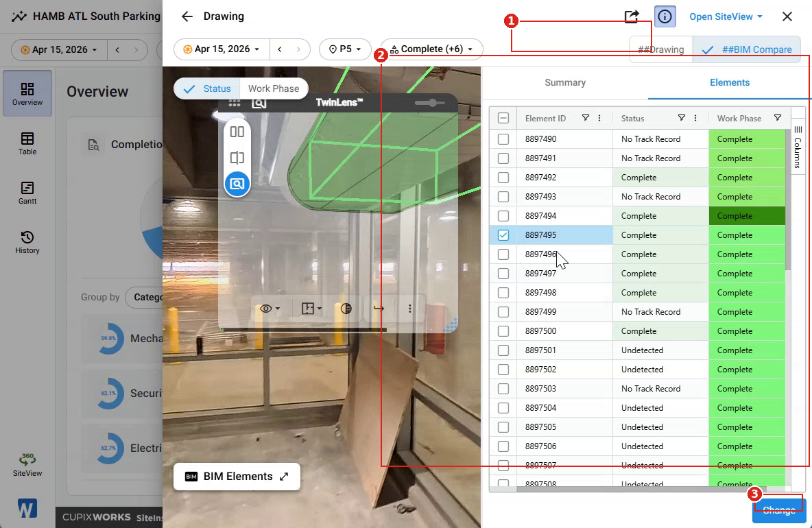The image size is (812, 528).
Task: Toggle the select-all header checkbox
Action: click(x=503, y=118)
